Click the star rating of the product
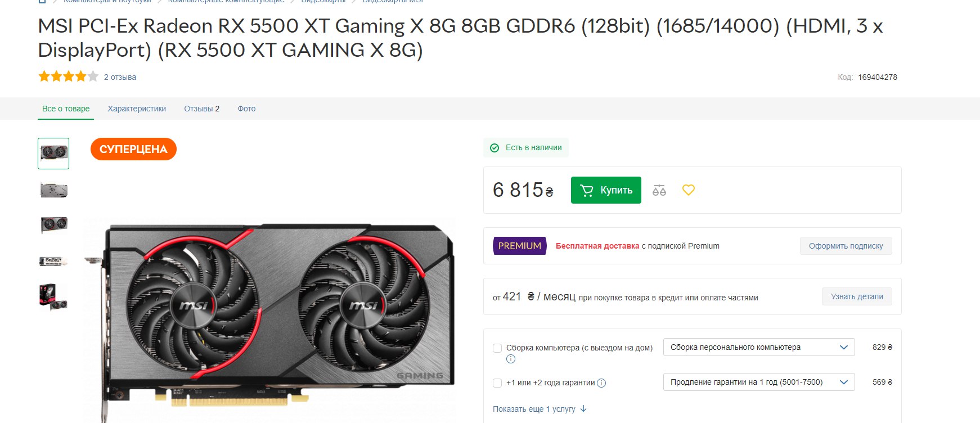The image size is (980, 423). (x=68, y=76)
